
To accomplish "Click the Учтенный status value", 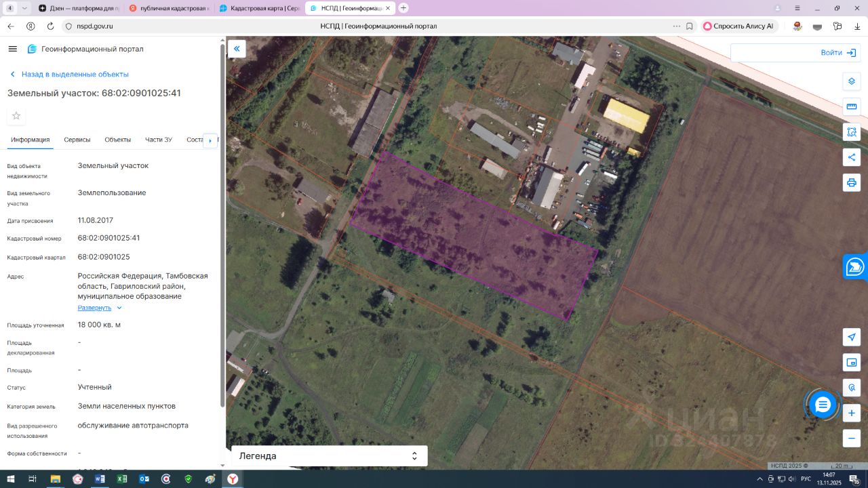I will 95,387.
